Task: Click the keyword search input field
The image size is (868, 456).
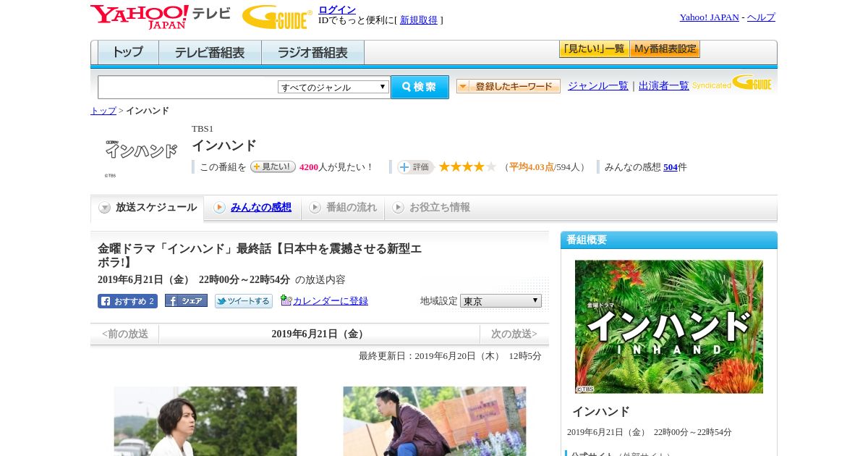Action: coord(187,87)
